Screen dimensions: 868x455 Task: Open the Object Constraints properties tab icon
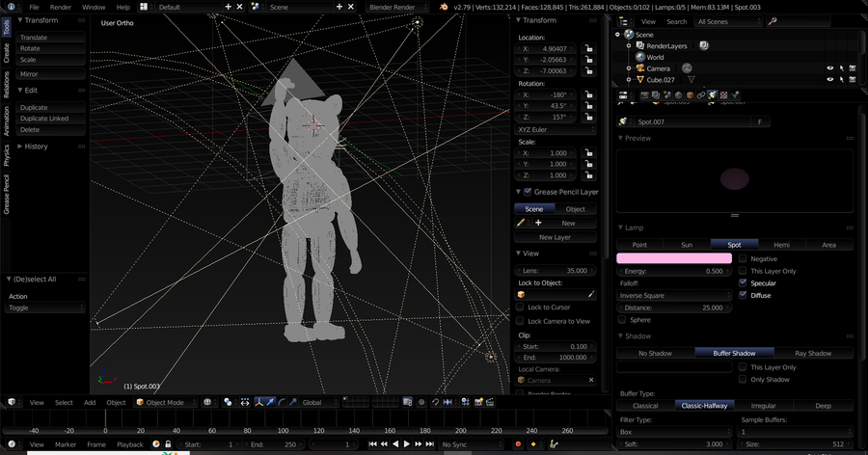pos(701,95)
